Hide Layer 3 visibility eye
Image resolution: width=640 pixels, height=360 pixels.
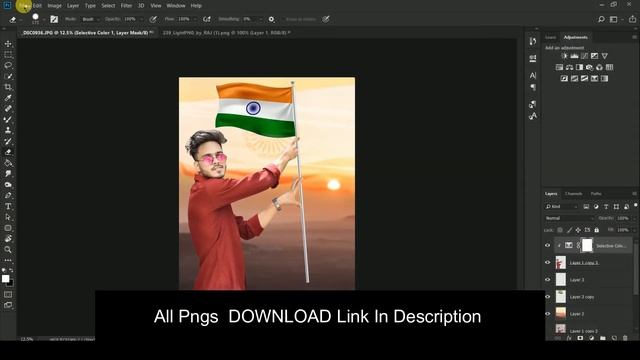(x=548, y=280)
